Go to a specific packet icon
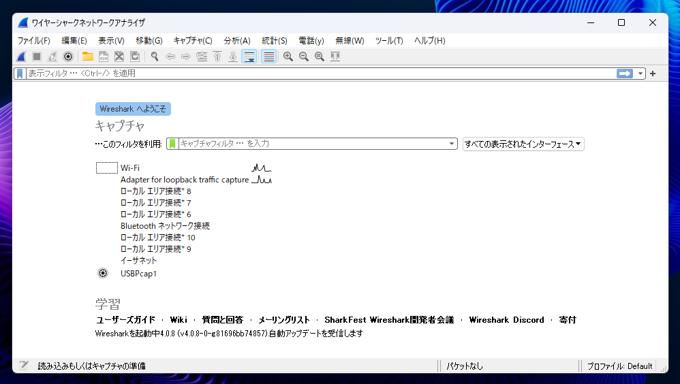Image resolution: width=680 pixels, height=384 pixels. point(202,56)
